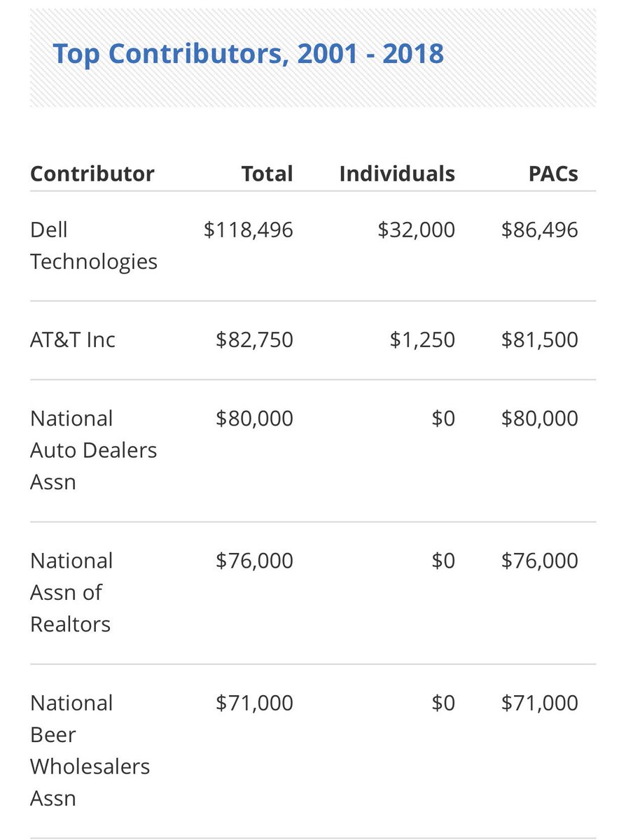Image resolution: width=626 pixels, height=840 pixels.
Task: Click National Beer Wholesalers Assn entry
Action: [x=90, y=750]
